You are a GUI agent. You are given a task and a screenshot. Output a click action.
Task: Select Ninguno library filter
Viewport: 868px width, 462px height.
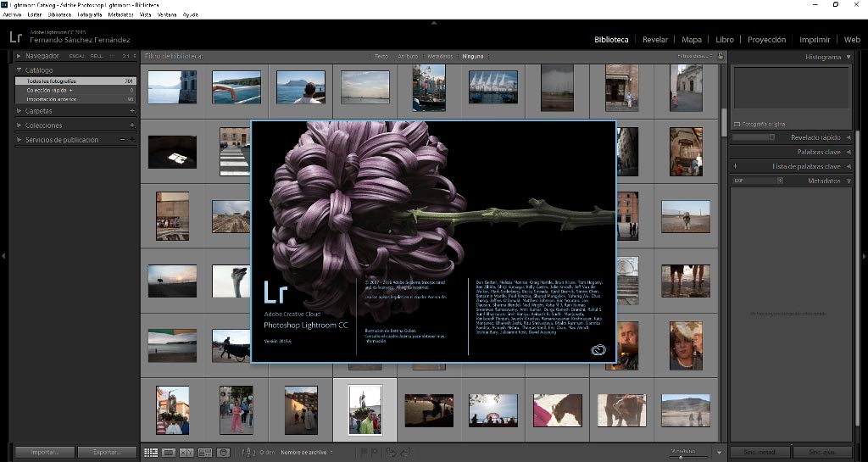[473, 57]
